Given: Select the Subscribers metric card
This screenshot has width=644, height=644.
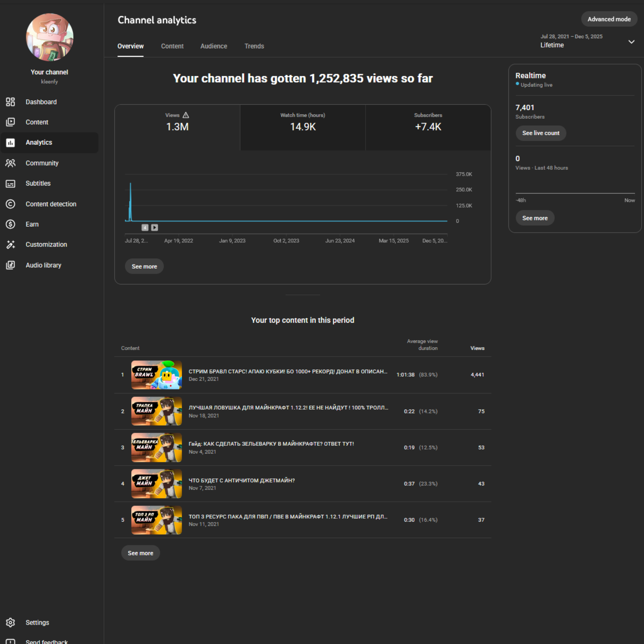Looking at the screenshot, I should (428, 127).
